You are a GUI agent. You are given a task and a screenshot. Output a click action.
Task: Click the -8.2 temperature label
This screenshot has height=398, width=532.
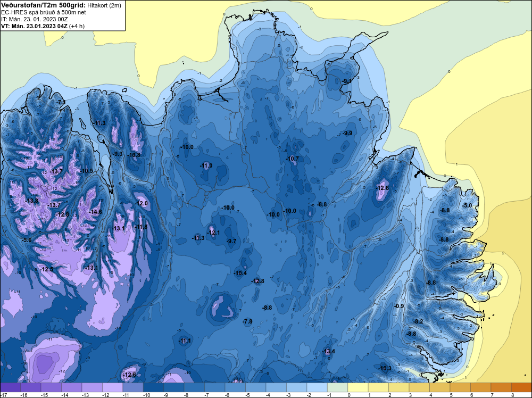418,322
